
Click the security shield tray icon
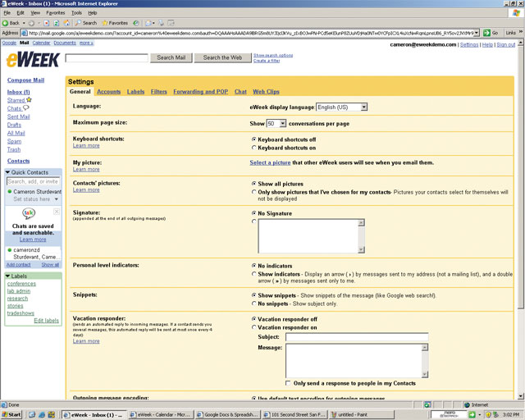click(x=488, y=414)
